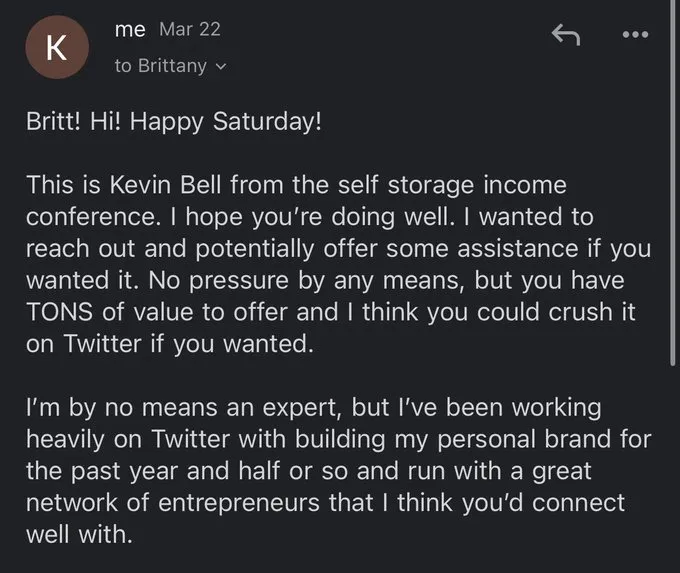680x573 pixels.
Task: Tap the brown K sender avatar
Action: 57,47
